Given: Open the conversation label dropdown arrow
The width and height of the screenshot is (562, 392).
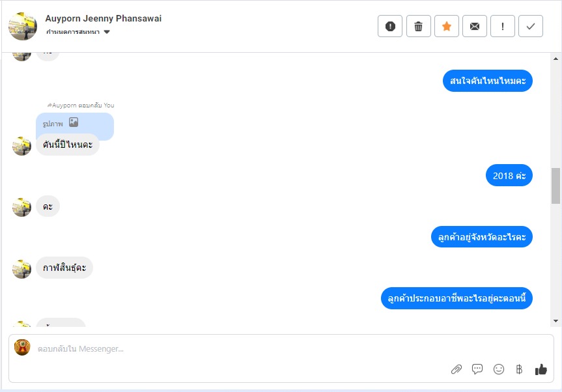Looking at the screenshot, I should [107, 32].
